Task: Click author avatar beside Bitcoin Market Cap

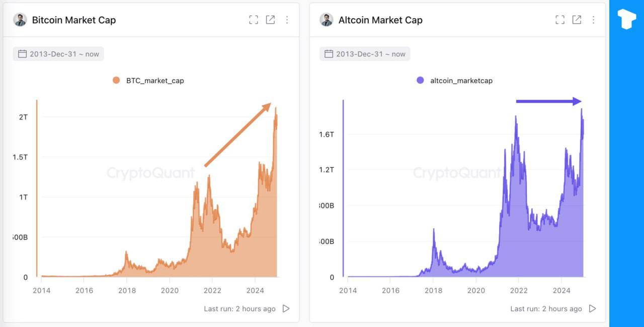Action: click(20, 20)
